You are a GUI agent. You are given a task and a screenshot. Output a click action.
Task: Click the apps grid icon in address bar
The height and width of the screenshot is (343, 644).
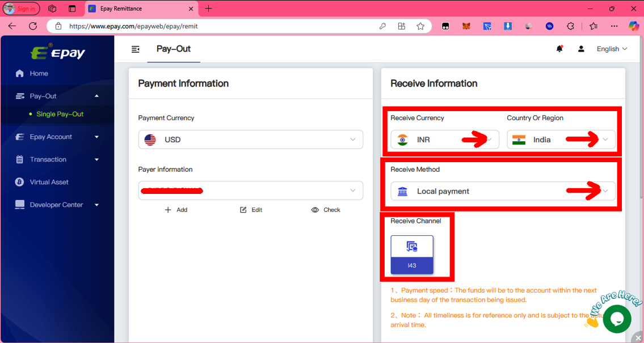click(x=402, y=26)
